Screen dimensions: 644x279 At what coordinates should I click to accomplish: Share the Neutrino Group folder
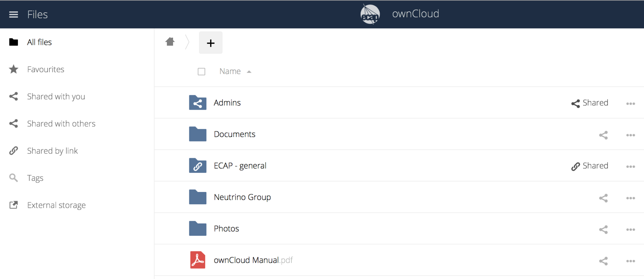603,198
